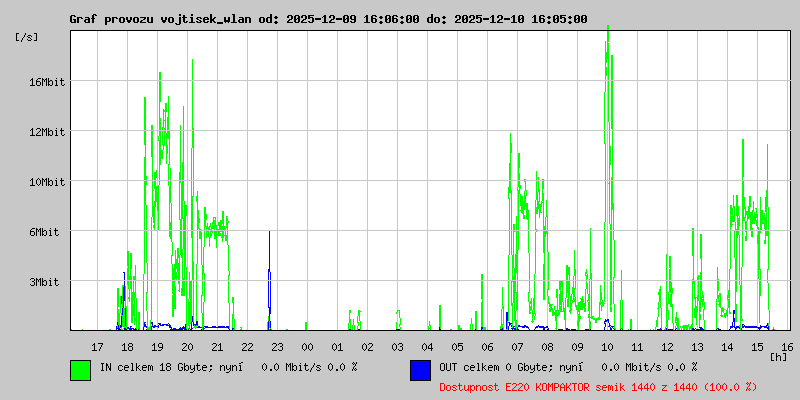Click the x-axis hour label '17'
This screenshot has height=400, width=800.
pos(97,347)
